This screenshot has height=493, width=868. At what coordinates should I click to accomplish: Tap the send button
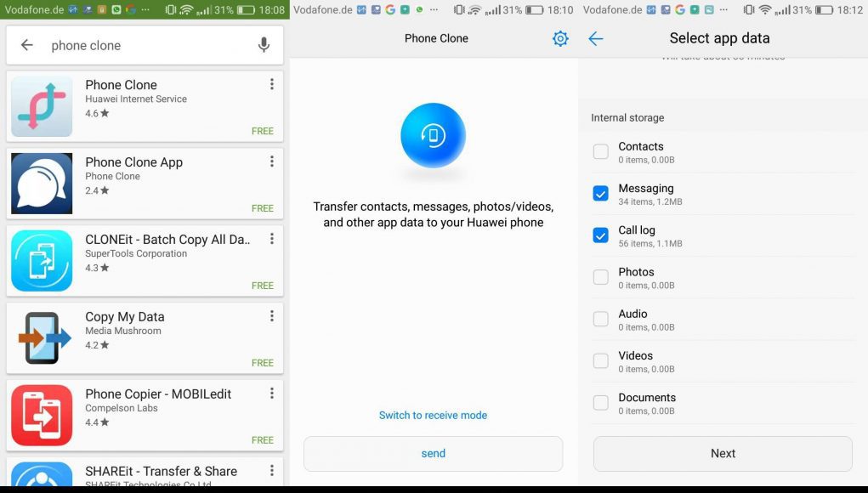[x=433, y=454]
